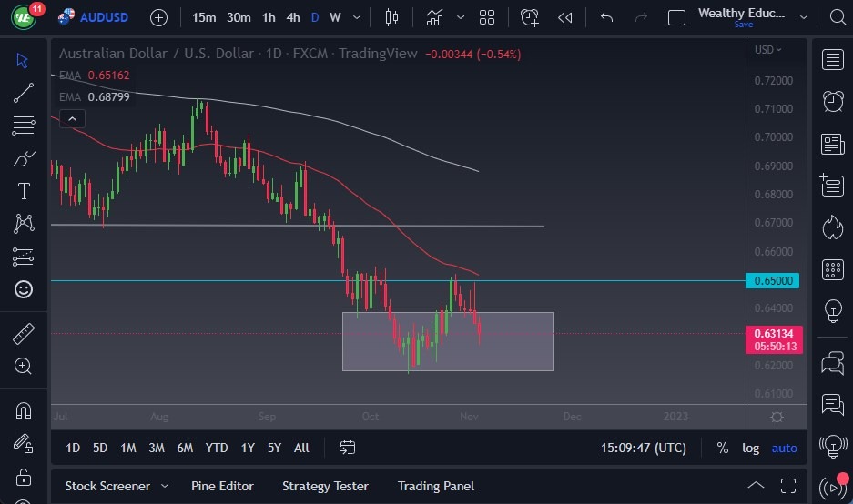Switch to the 4h timeframe

pos(292,17)
